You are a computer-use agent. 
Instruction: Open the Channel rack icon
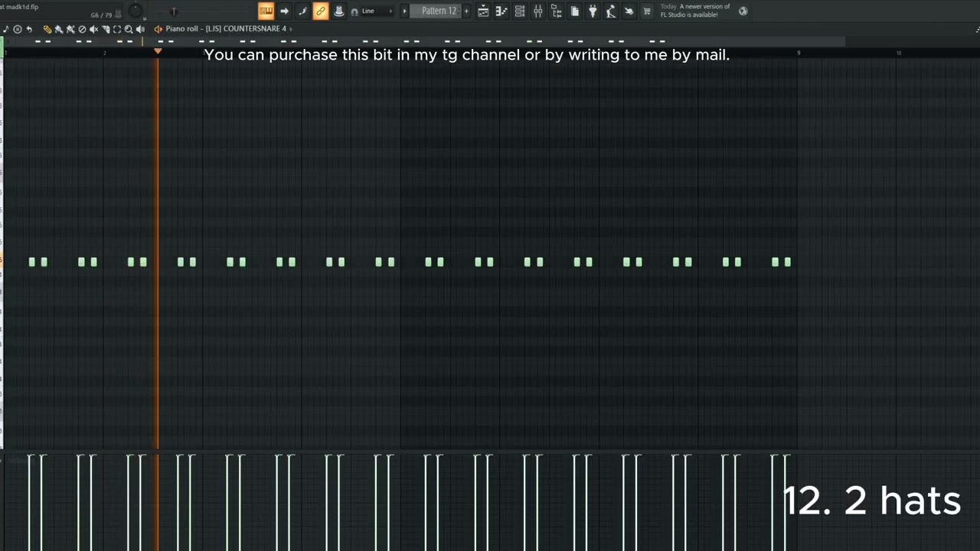pos(520,11)
